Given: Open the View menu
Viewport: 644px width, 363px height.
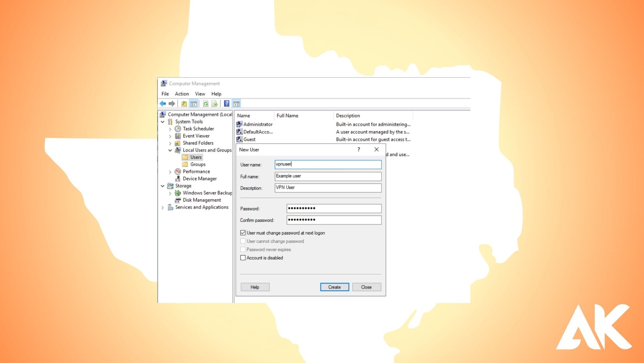Looking at the screenshot, I should click(200, 94).
